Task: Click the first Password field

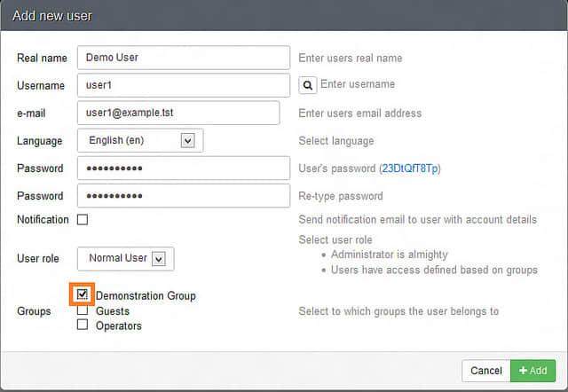Action: 184,168
